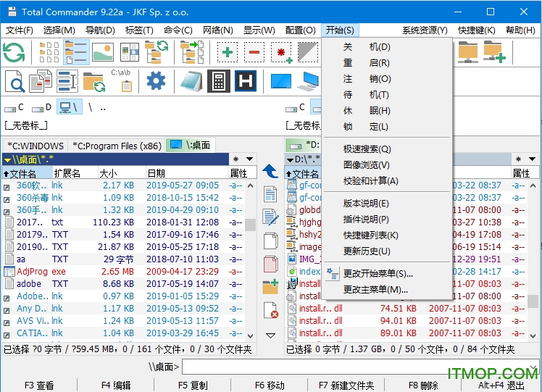Select install.r.. dll 94.01 KB row
The image size is (542, 392).
pyautogui.click(x=406, y=321)
